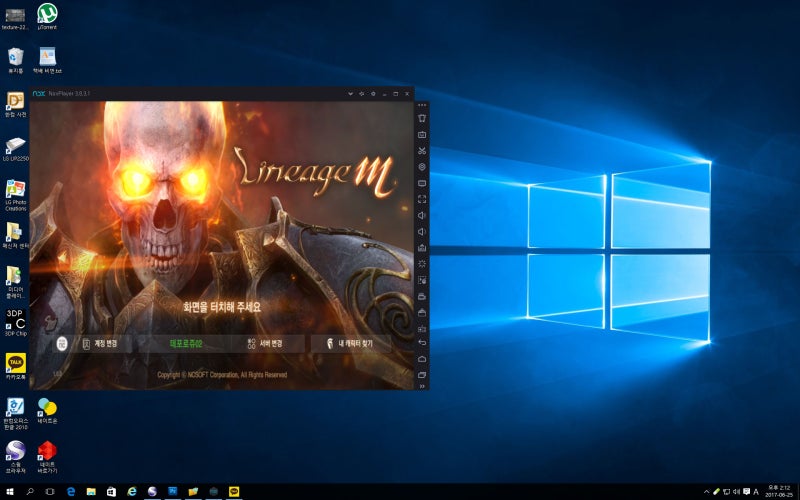This screenshot has width=800, height=500.
Task: Tap the Android back arrow in Nox sidebar
Action: coord(422,342)
